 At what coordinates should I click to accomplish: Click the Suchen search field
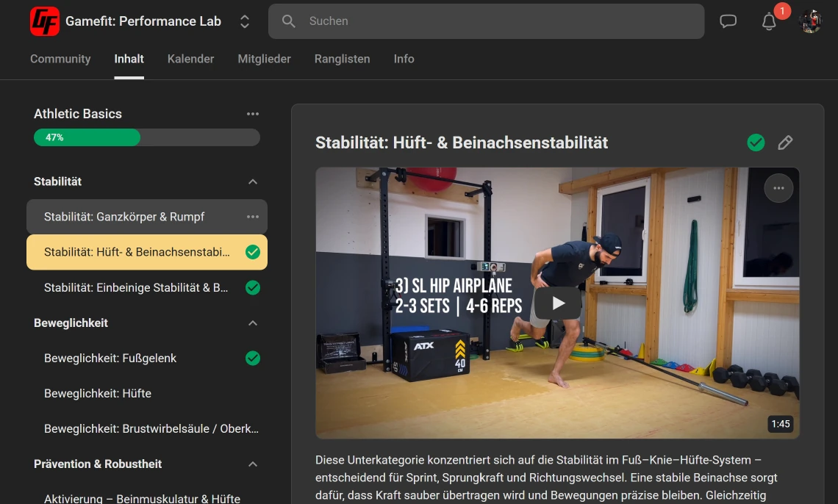(x=486, y=21)
